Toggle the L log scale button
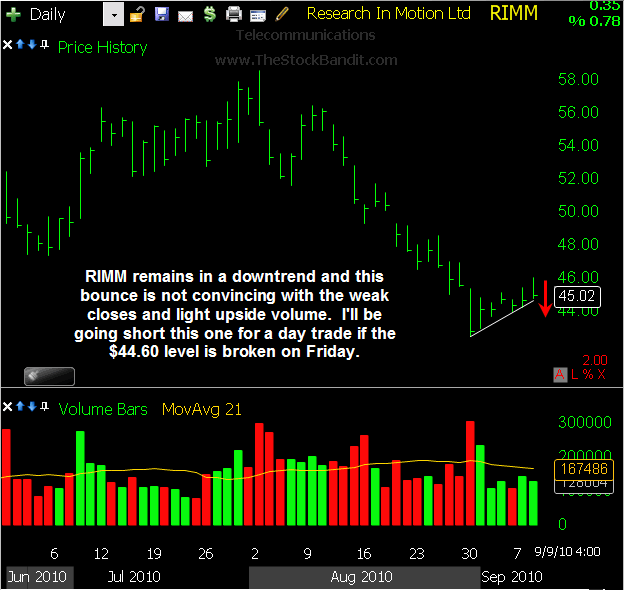 (x=574, y=375)
